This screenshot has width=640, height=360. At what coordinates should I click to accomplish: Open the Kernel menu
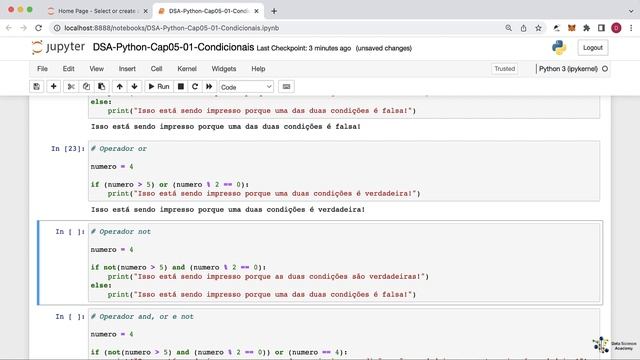[187, 69]
